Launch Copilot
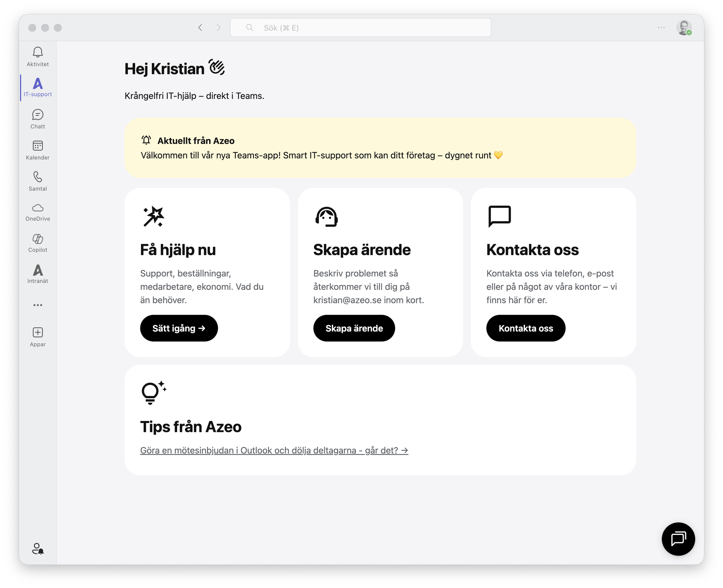The height and width of the screenshot is (588, 723). (x=37, y=242)
